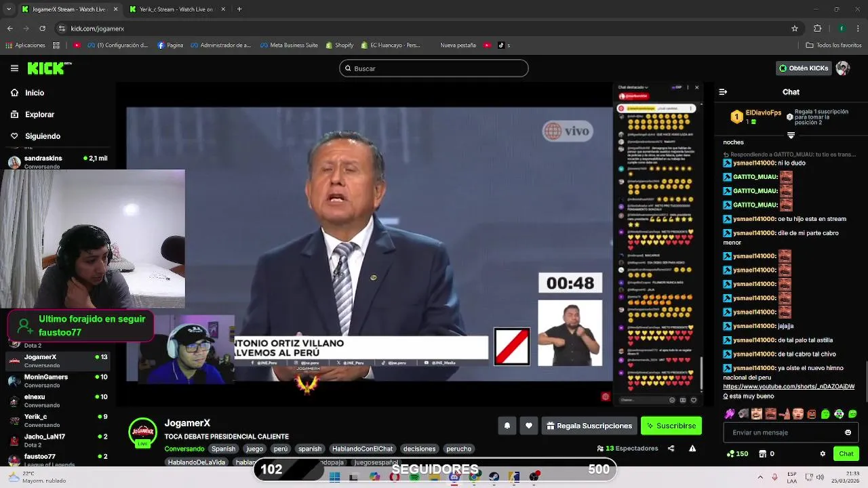Open the Pagina Facebook bookmark
868x488 pixels.
(170, 45)
